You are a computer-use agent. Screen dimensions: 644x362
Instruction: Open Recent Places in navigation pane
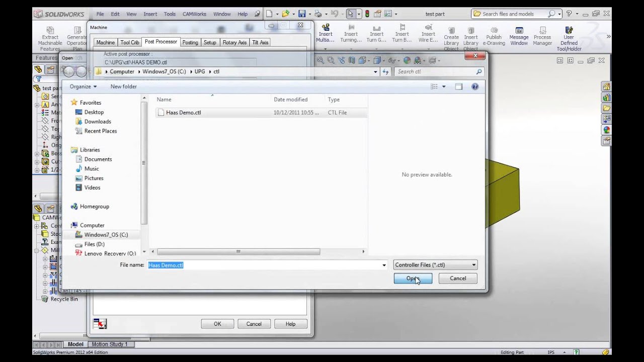point(100,131)
